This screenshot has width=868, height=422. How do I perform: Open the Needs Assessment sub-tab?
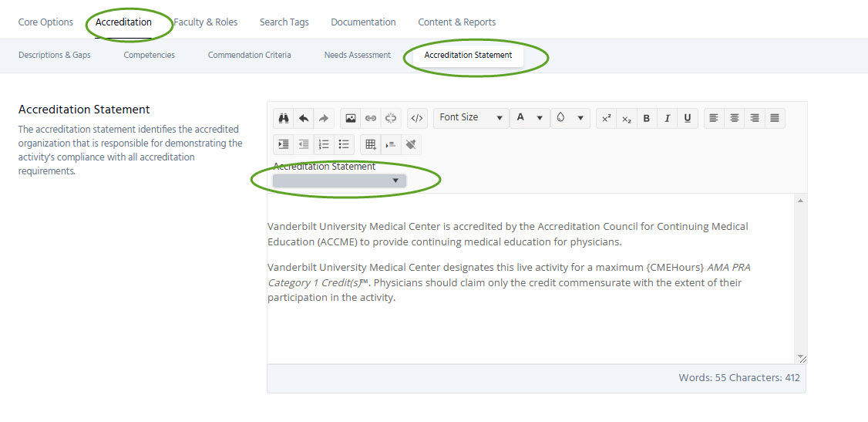tap(357, 56)
